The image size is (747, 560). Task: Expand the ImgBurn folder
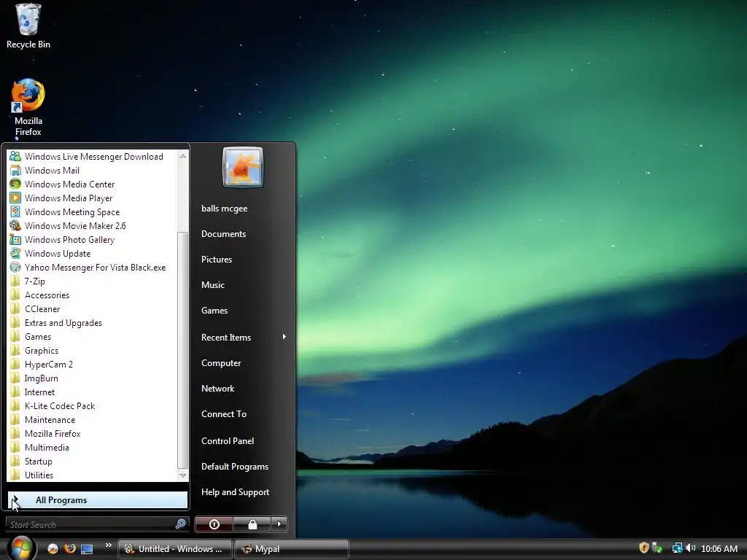[x=34, y=378]
